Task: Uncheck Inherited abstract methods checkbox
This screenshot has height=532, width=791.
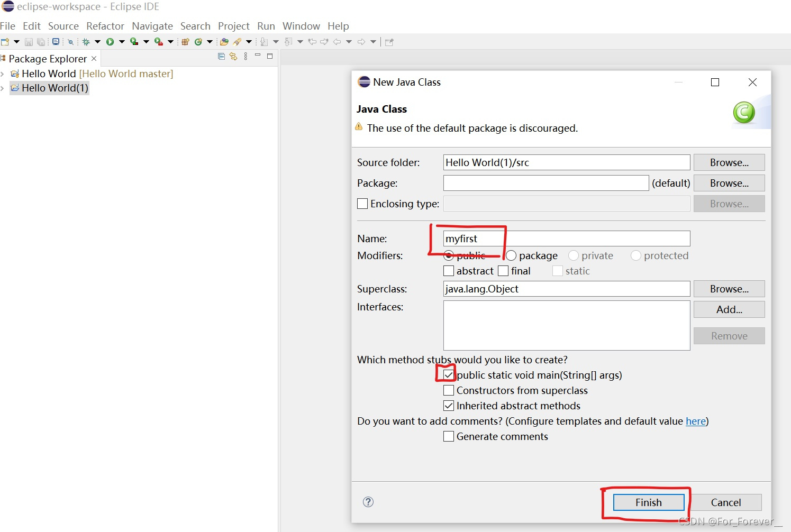Action: coord(449,406)
